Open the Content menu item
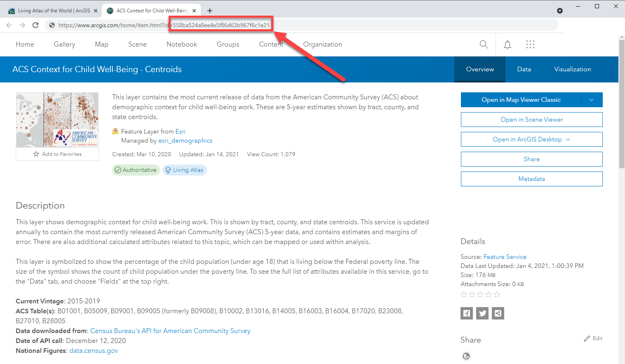The image size is (625, 364). tap(271, 45)
